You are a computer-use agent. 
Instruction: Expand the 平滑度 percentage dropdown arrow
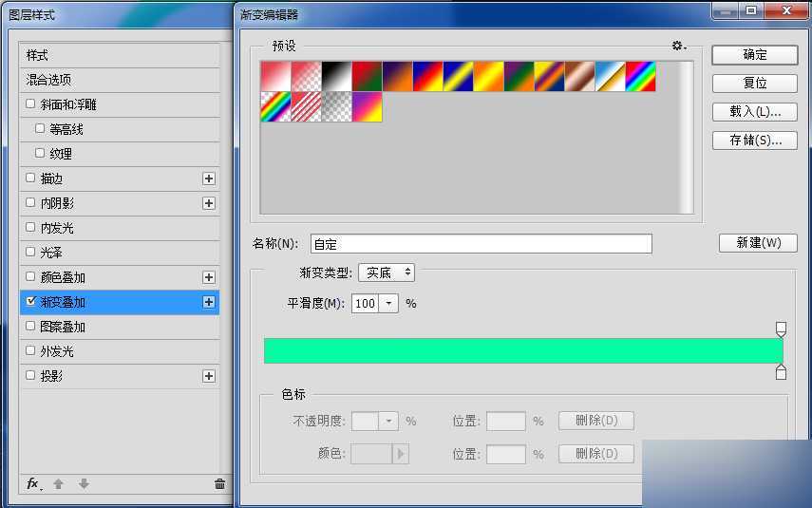(x=389, y=304)
